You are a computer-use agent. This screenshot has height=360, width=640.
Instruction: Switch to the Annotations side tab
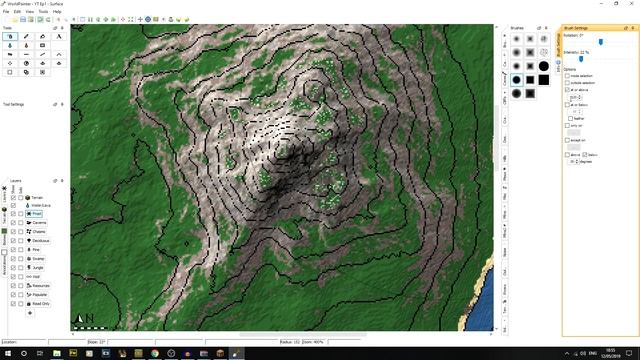tap(4, 263)
